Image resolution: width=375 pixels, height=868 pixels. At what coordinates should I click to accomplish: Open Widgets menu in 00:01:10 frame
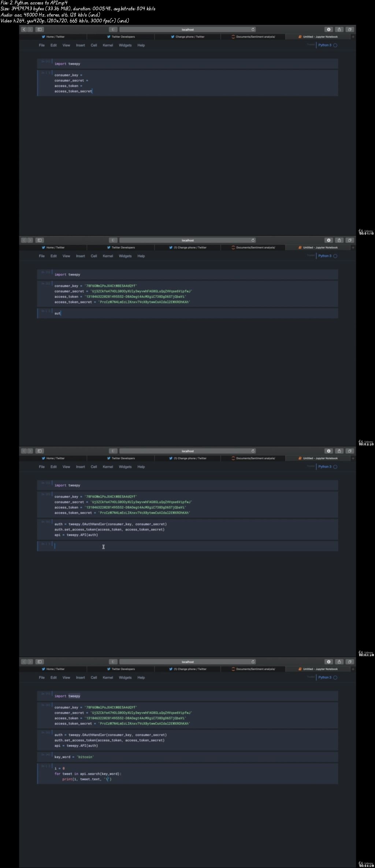(x=125, y=45)
